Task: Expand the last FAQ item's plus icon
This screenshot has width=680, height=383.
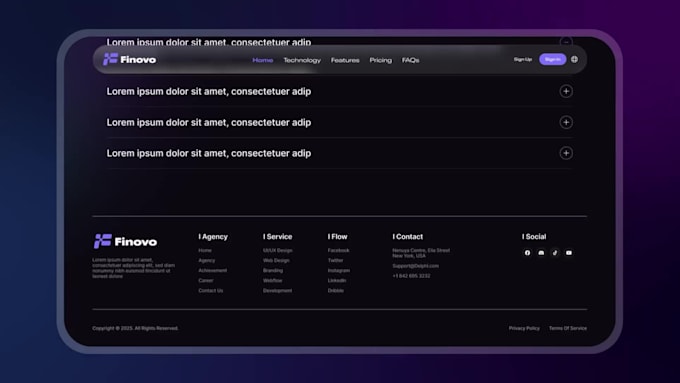Action: point(566,153)
